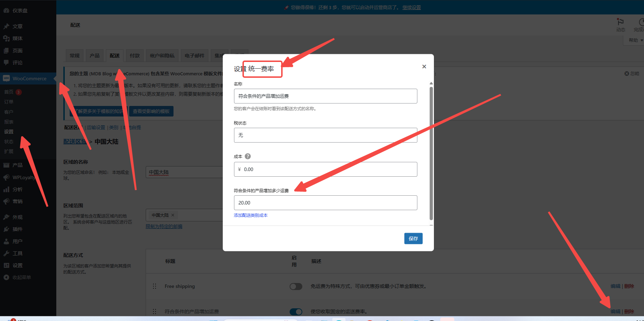This screenshot has height=321, width=644.
Task: Remove the 中国大陆 region tag
Action: pyautogui.click(x=173, y=215)
